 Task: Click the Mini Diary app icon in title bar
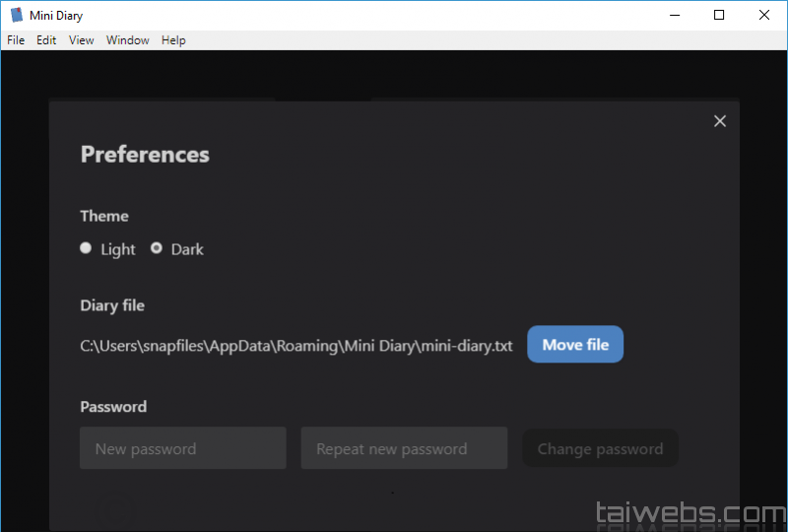(x=17, y=15)
